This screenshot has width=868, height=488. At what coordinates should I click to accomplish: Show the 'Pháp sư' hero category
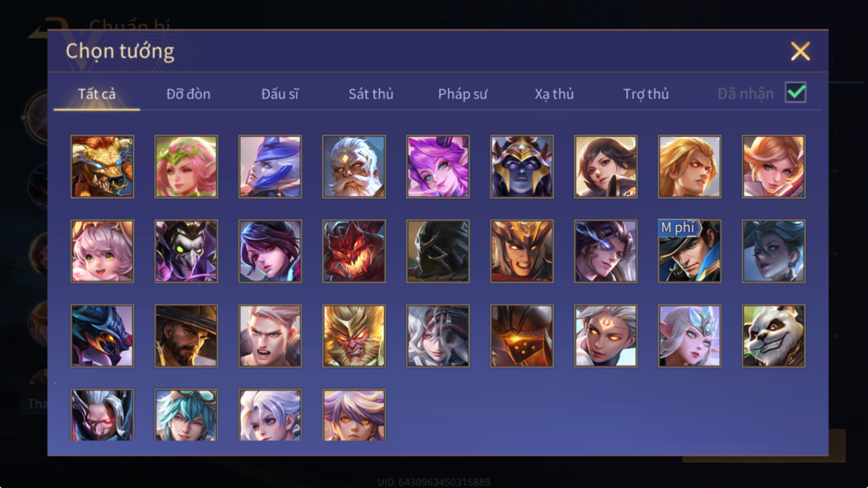click(462, 94)
